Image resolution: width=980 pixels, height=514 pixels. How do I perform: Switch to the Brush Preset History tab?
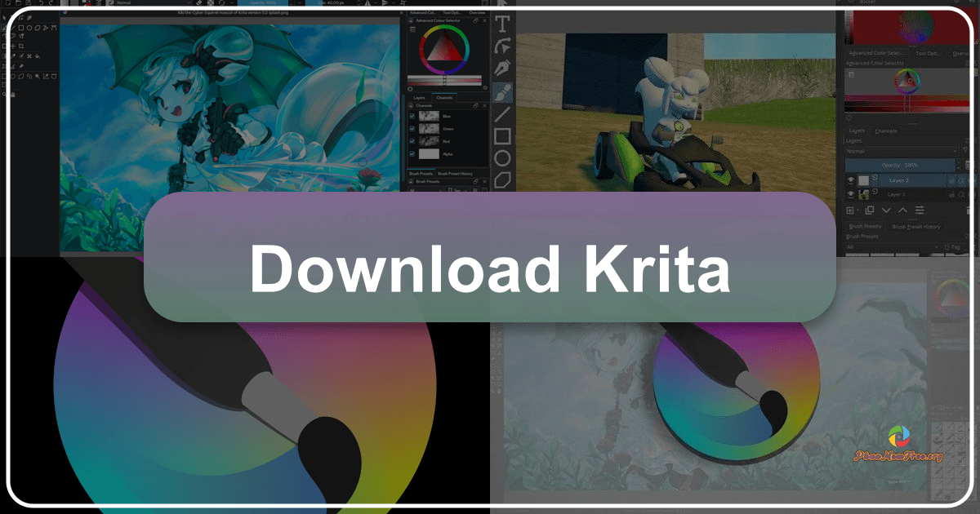pyautogui.click(x=455, y=173)
